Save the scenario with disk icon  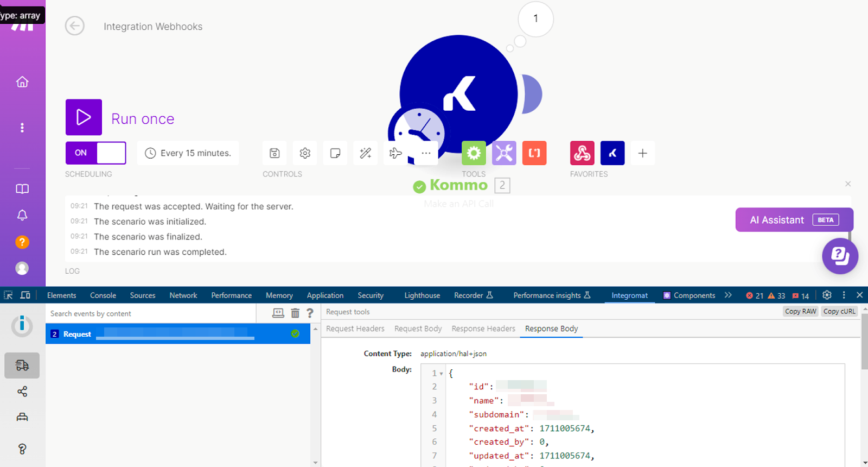[x=275, y=153]
